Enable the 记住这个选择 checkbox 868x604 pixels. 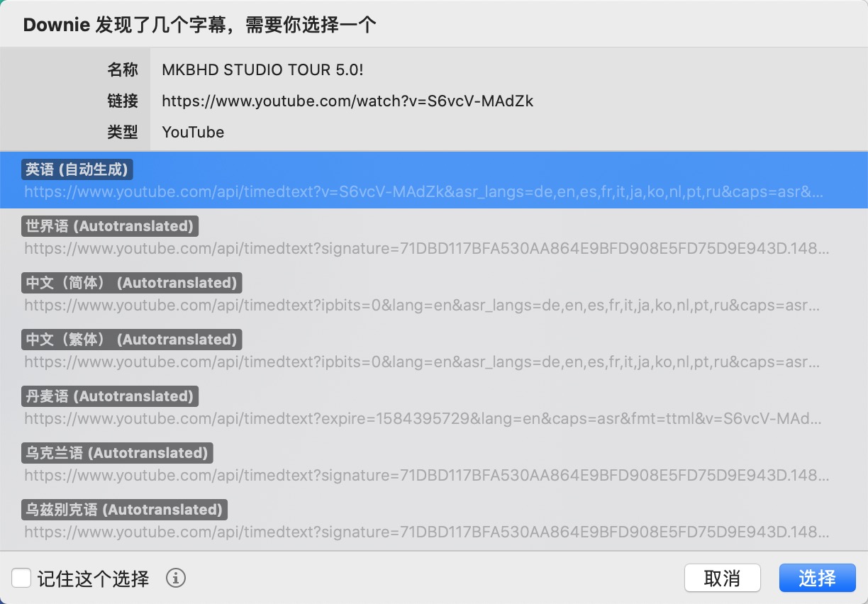click(21, 578)
